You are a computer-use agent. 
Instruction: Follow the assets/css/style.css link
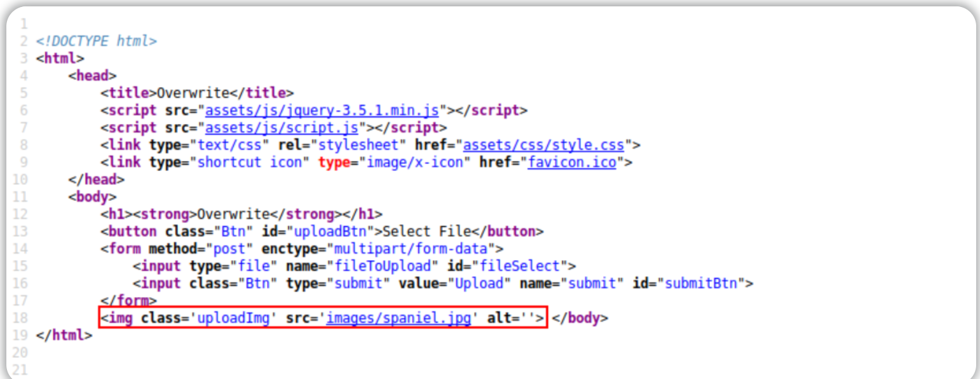pyautogui.click(x=543, y=145)
